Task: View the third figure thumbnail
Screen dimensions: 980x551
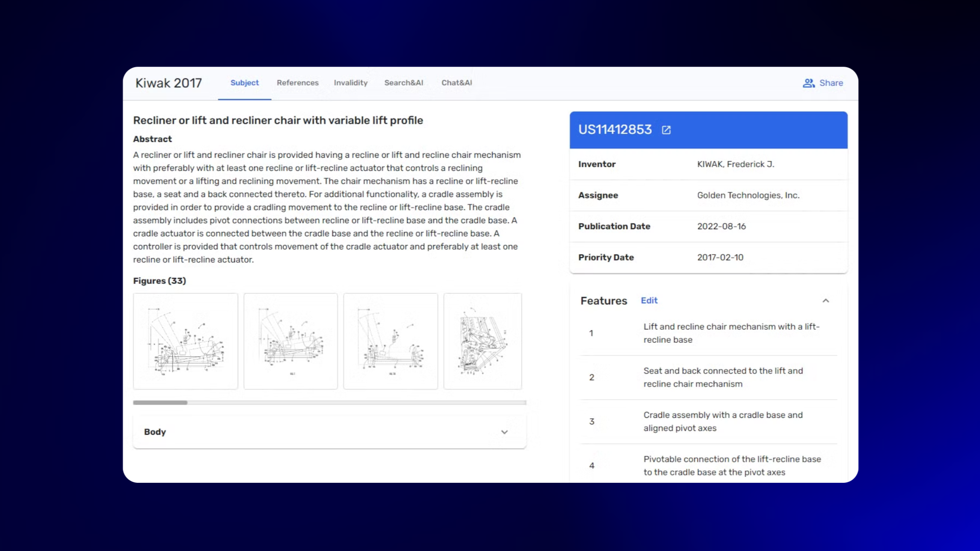Action: click(390, 341)
